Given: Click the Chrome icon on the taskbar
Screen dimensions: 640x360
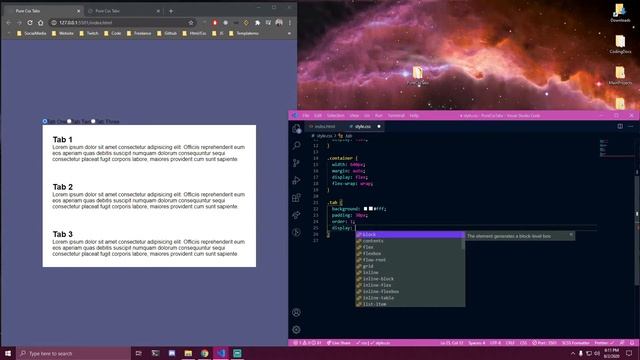Looking at the screenshot, I should coord(204,353).
